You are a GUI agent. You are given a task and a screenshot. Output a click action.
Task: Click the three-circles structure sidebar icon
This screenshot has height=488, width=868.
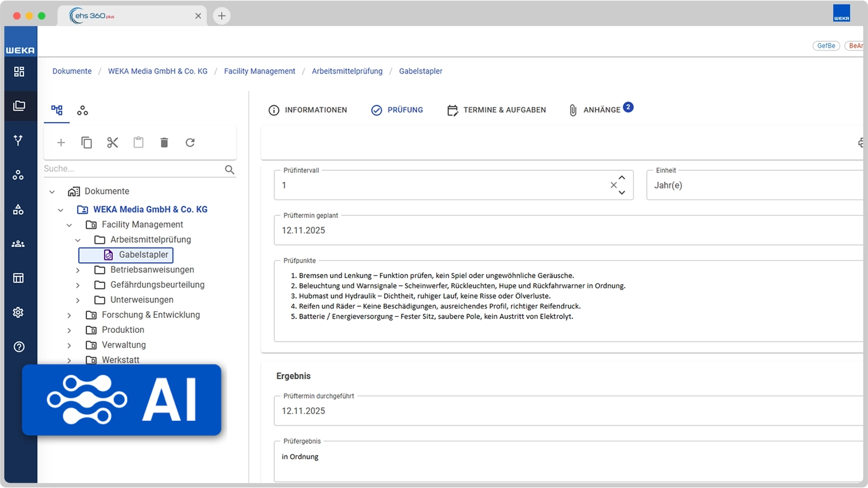tap(18, 175)
